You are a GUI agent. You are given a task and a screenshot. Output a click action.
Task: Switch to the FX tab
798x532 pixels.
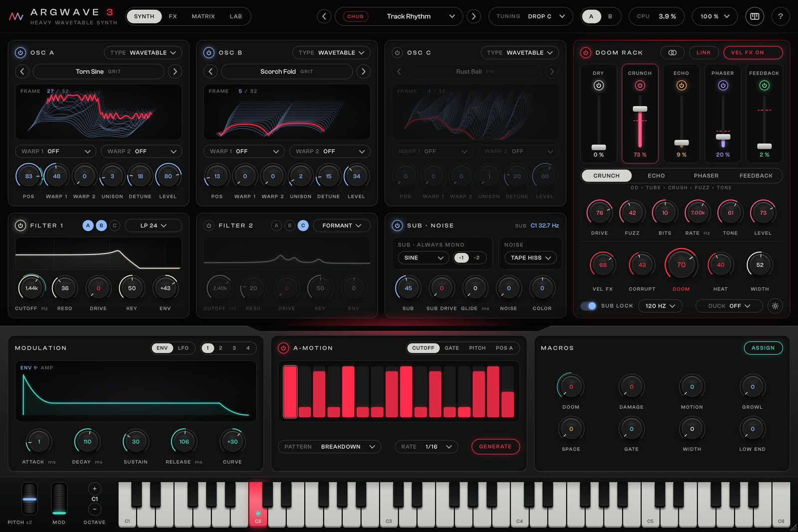(x=173, y=16)
